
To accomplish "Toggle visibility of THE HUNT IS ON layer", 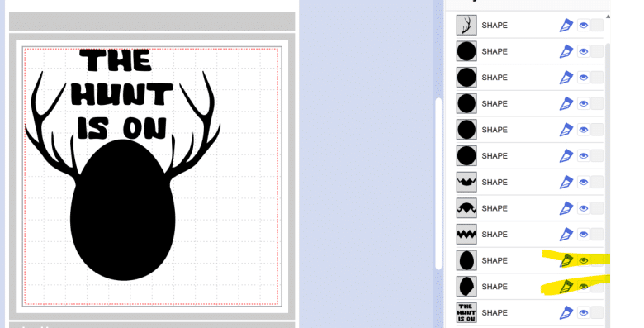I will [583, 313].
